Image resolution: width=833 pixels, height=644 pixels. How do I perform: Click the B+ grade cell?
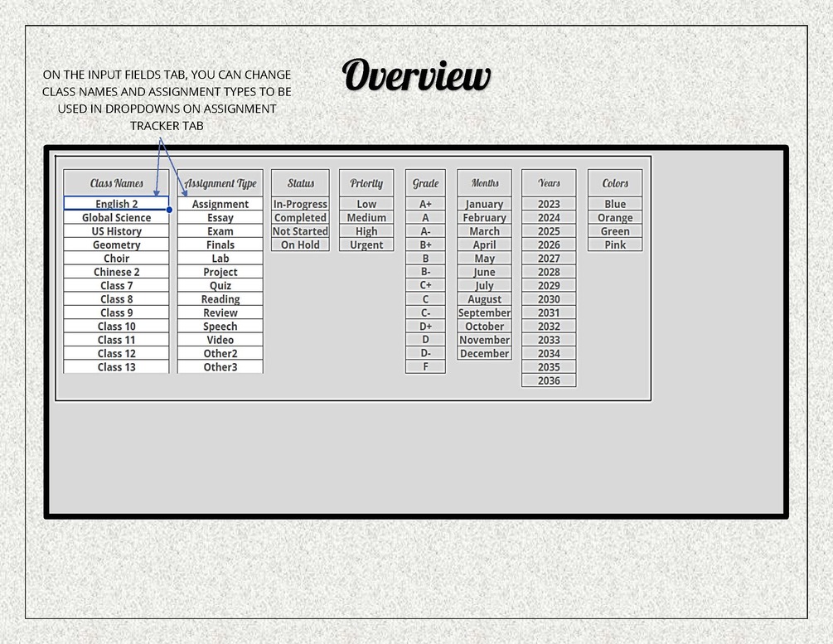[425, 245]
